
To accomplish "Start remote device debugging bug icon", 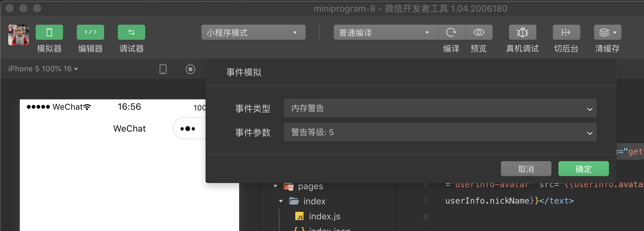I will pyautogui.click(x=523, y=32).
